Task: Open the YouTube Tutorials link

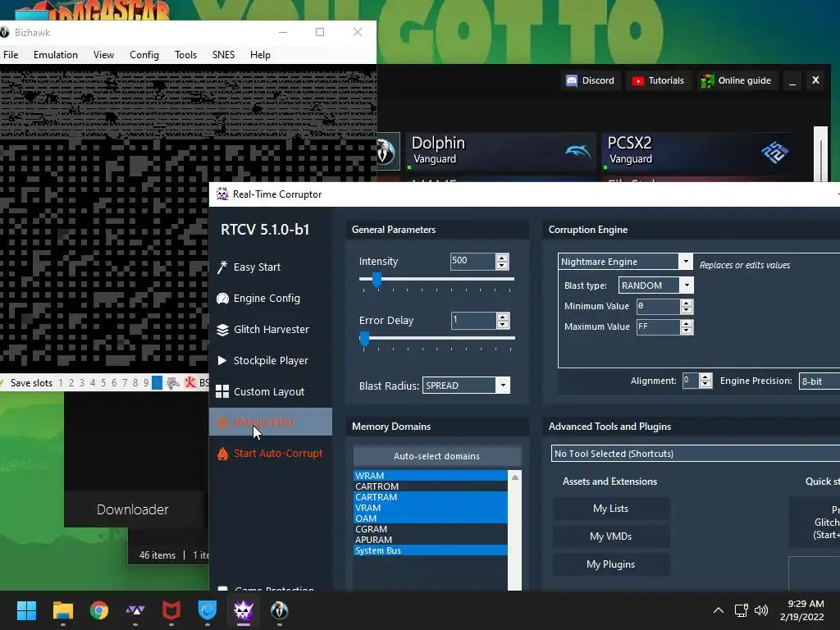Action: (x=659, y=80)
